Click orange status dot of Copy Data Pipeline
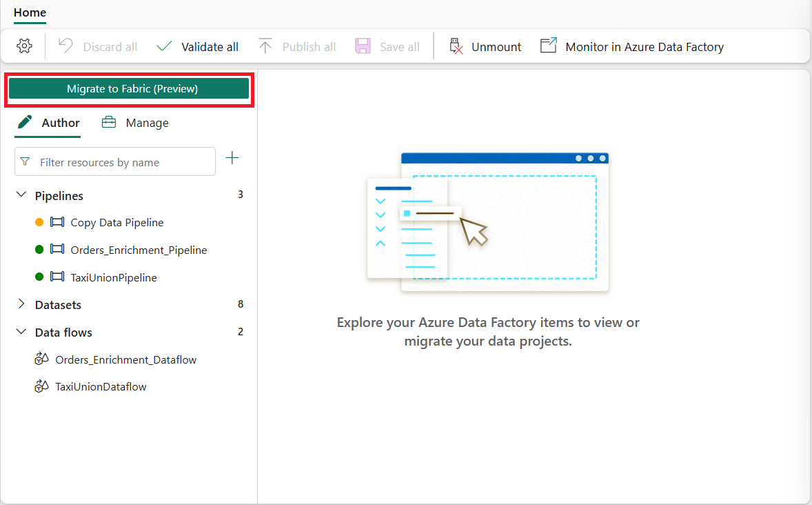This screenshot has width=812, height=505. pos(39,222)
